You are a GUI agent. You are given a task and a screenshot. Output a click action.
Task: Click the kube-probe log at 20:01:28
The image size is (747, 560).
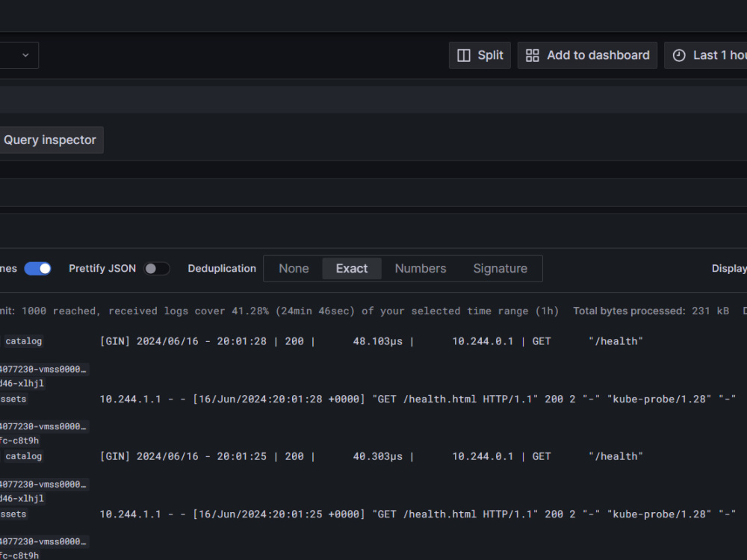418,399
